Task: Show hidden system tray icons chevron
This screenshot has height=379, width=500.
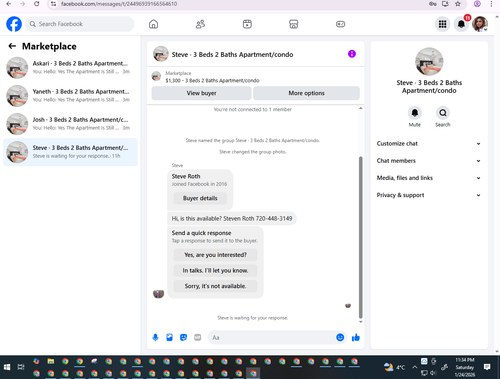Action: 414,367
